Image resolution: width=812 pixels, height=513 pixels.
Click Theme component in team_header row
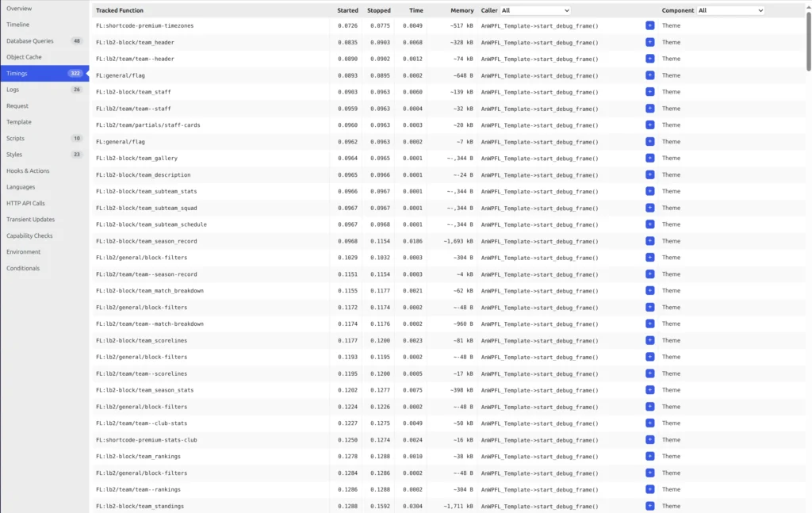coord(671,42)
